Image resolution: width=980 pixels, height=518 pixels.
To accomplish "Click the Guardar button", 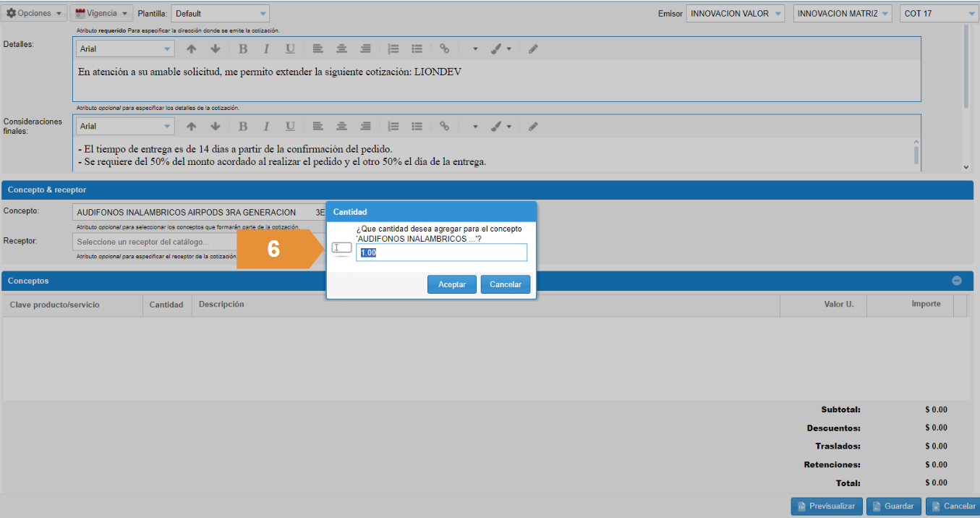I will pos(893,506).
